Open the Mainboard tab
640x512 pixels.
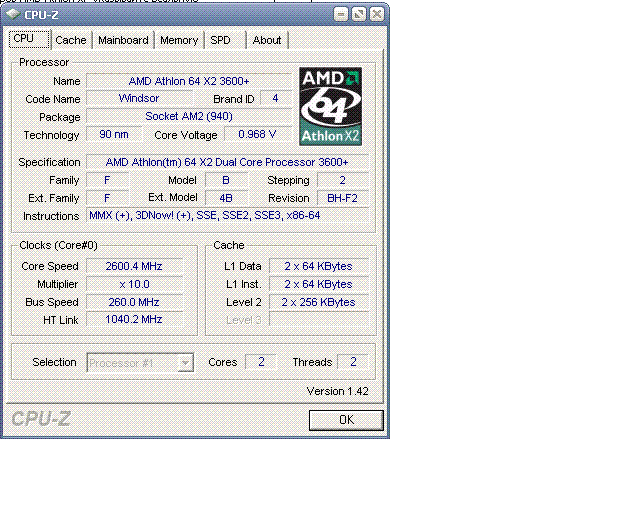[123, 40]
